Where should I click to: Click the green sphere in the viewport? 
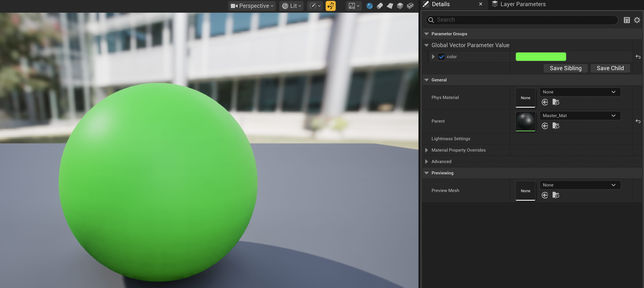(158, 182)
